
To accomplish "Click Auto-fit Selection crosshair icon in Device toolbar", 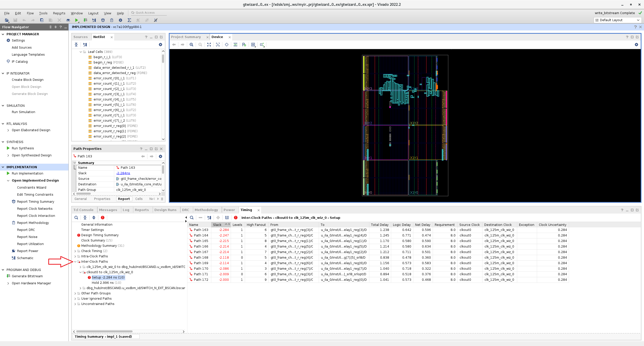I will (x=227, y=45).
